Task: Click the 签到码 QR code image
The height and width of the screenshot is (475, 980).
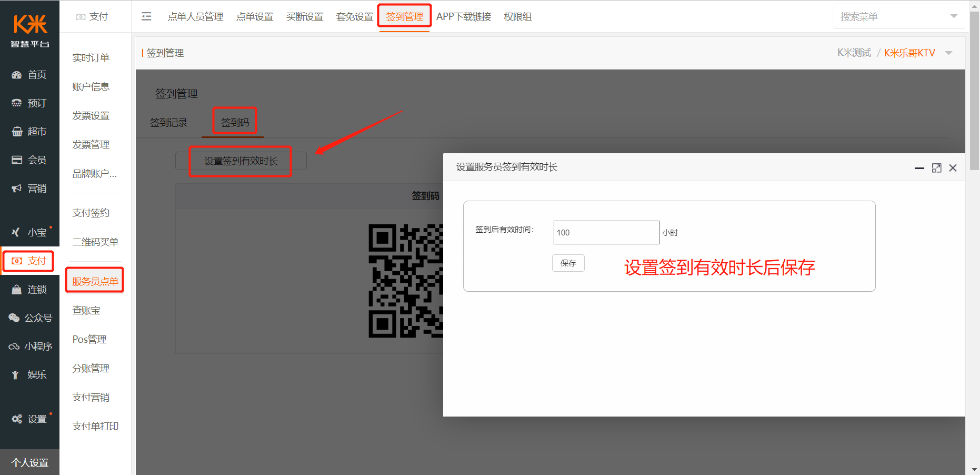Action: (406, 281)
